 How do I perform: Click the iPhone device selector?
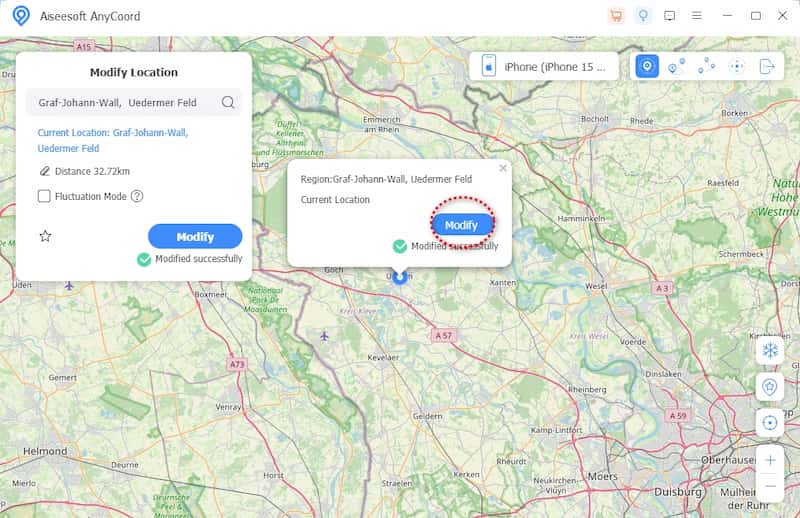[543, 66]
